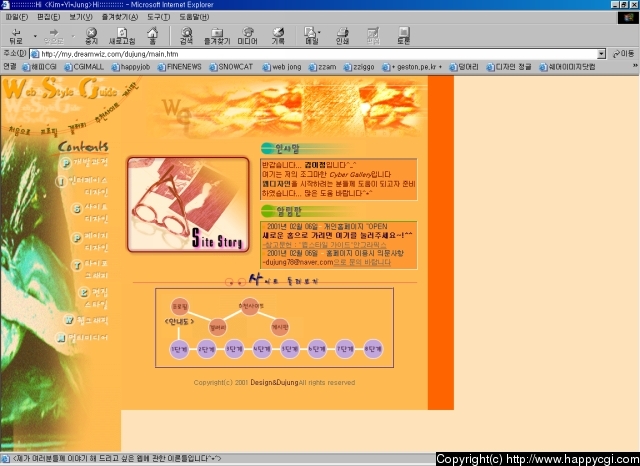Image resolution: width=640 pixels, height=466 pixels.
Task: Open the 즐겨찾기(A) menu
Action: coord(120,17)
